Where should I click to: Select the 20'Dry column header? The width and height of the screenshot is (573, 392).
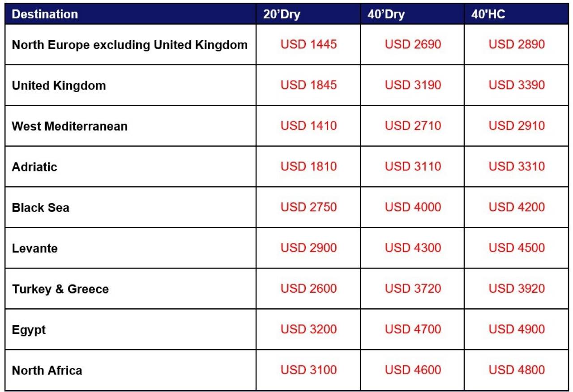tap(308, 14)
